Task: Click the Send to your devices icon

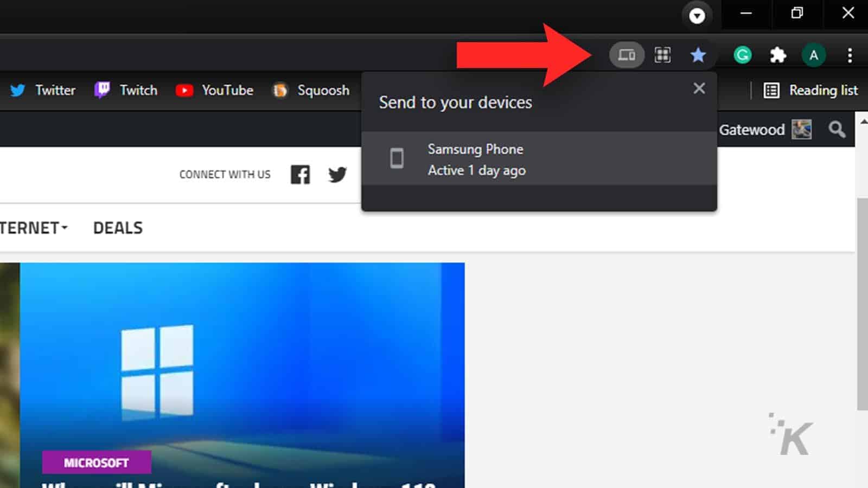Action: (627, 55)
